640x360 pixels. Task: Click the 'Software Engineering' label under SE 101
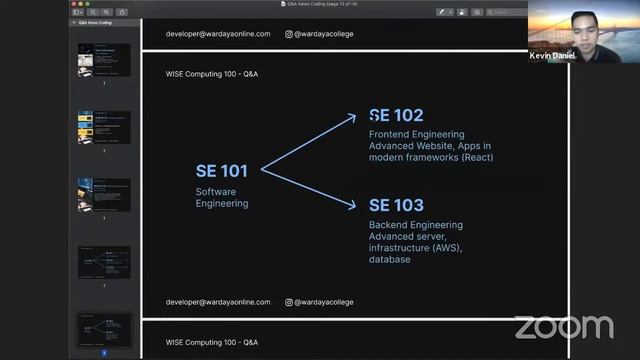(222, 198)
